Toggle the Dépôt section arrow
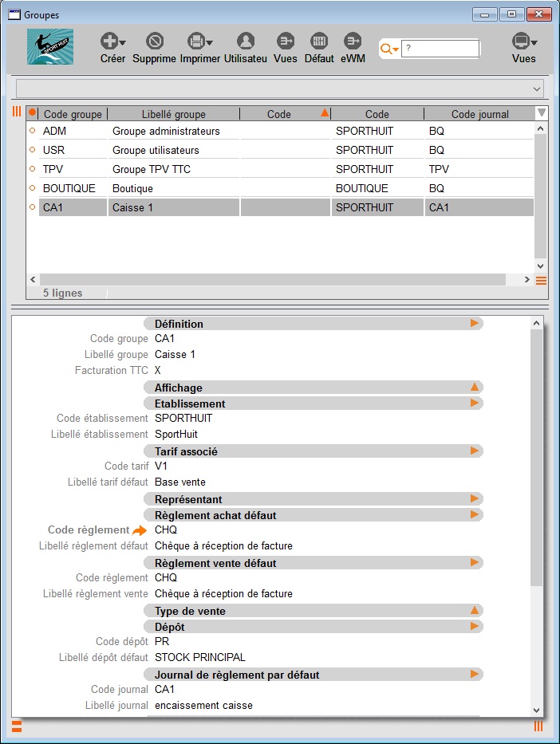 click(x=474, y=626)
